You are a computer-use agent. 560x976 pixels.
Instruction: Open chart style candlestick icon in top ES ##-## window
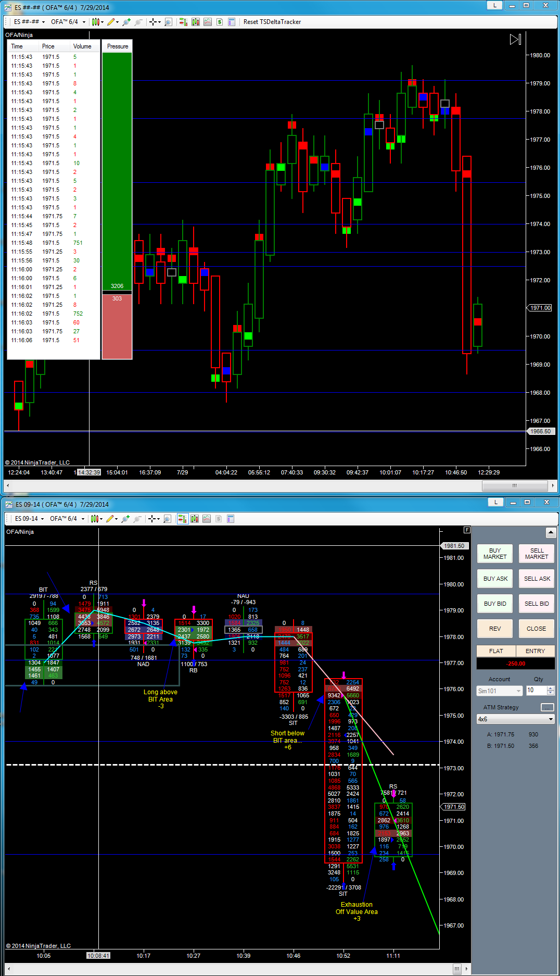95,22
